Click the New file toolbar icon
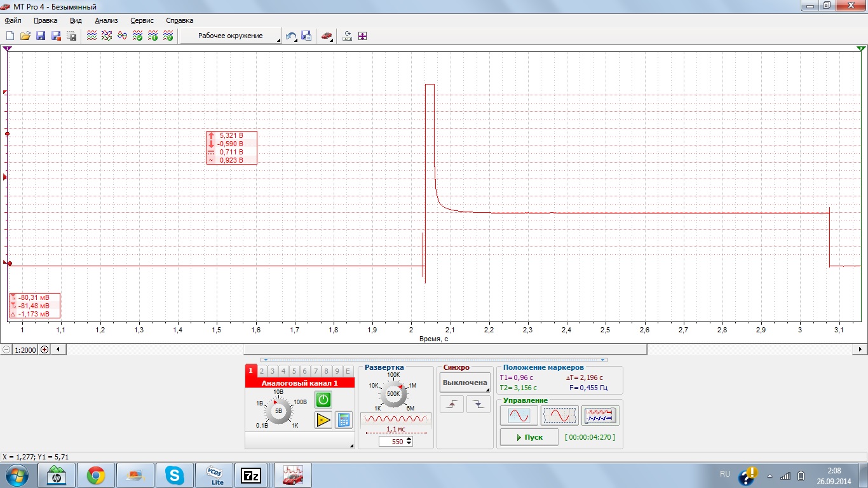Image resolution: width=868 pixels, height=488 pixels. 10,36
